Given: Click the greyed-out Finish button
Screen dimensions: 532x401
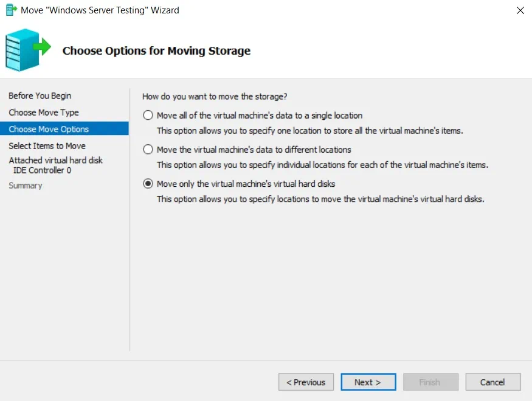Looking at the screenshot, I should click(430, 382).
